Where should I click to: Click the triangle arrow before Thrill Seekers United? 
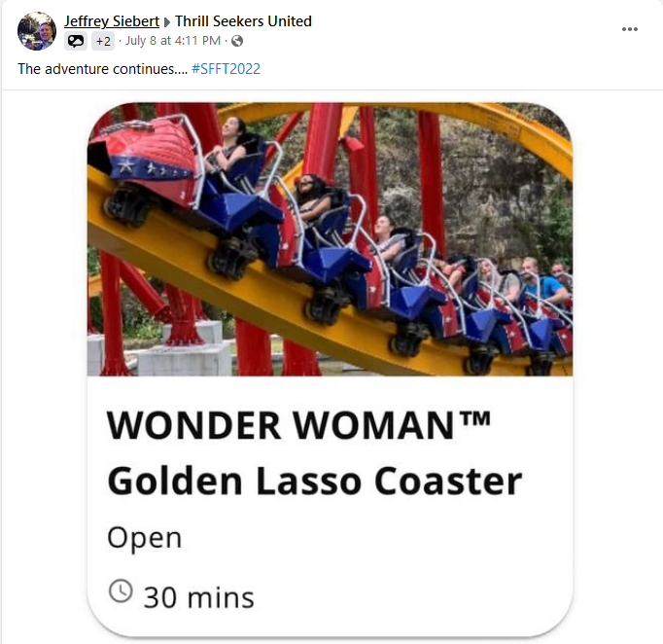click(167, 22)
